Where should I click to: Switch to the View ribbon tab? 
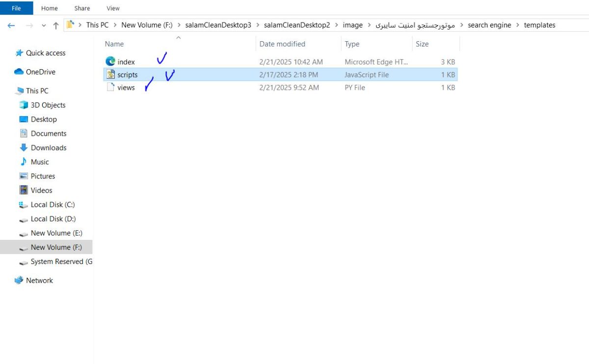pos(113,8)
